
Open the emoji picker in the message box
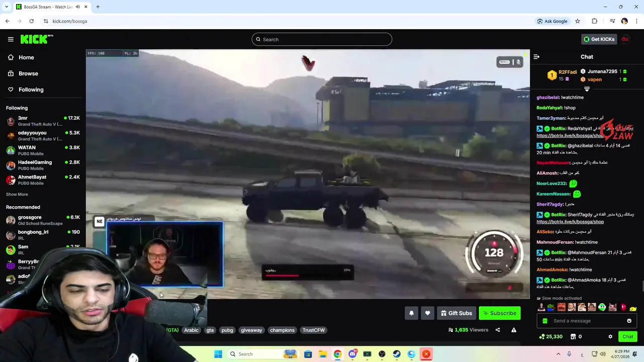629,321
